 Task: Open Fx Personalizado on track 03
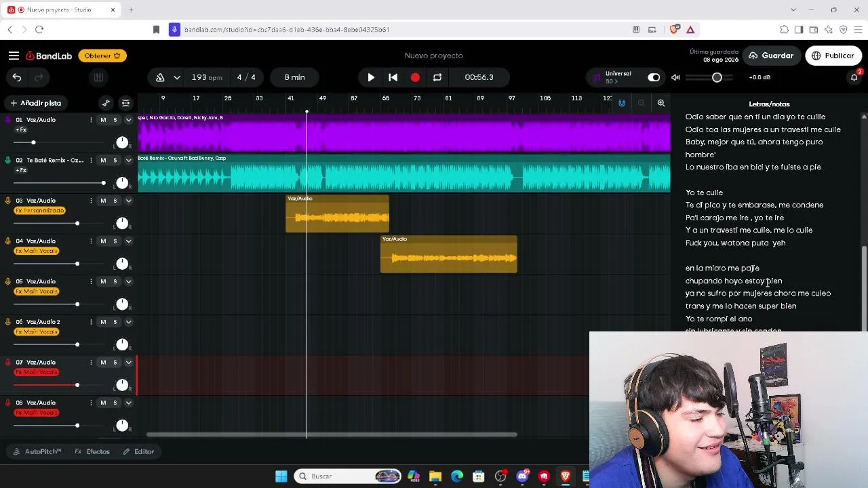(x=39, y=211)
